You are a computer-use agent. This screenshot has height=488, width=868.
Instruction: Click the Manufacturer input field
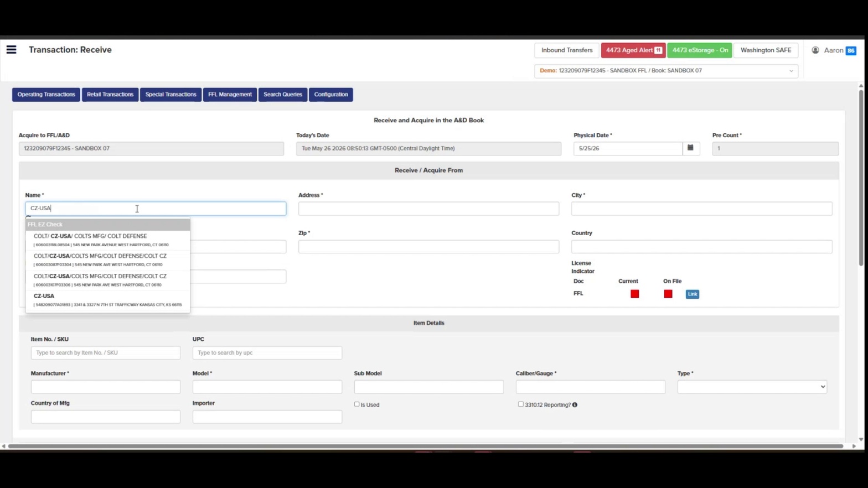click(106, 387)
